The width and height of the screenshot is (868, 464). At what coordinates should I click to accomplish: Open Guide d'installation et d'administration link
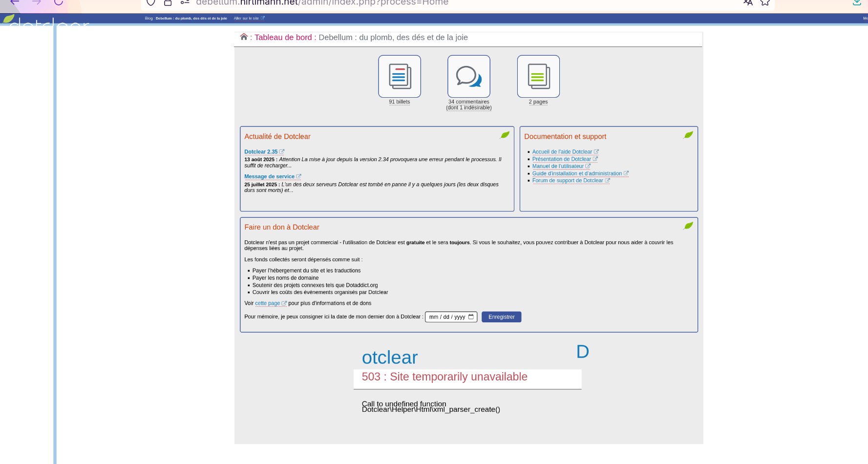[577, 173]
